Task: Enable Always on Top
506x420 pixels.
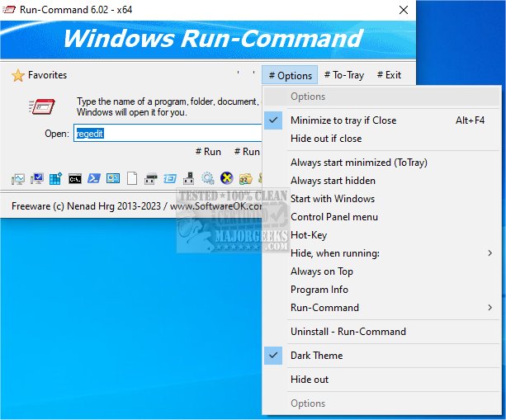Action: pos(321,271)
